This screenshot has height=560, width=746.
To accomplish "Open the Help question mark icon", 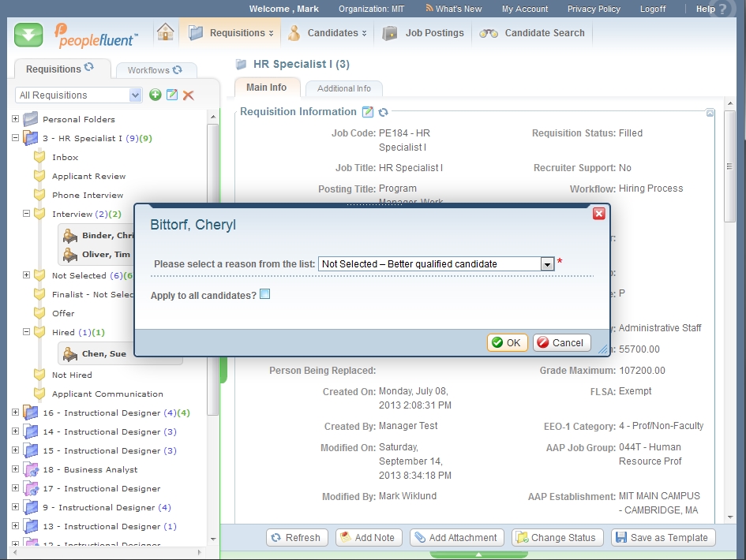I will pos(722,9).
